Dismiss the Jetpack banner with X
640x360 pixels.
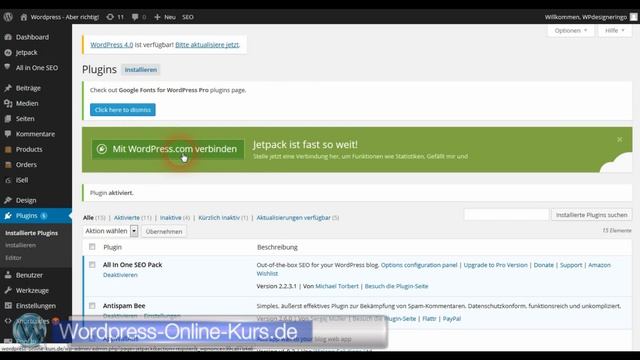(x=620, y=140)
